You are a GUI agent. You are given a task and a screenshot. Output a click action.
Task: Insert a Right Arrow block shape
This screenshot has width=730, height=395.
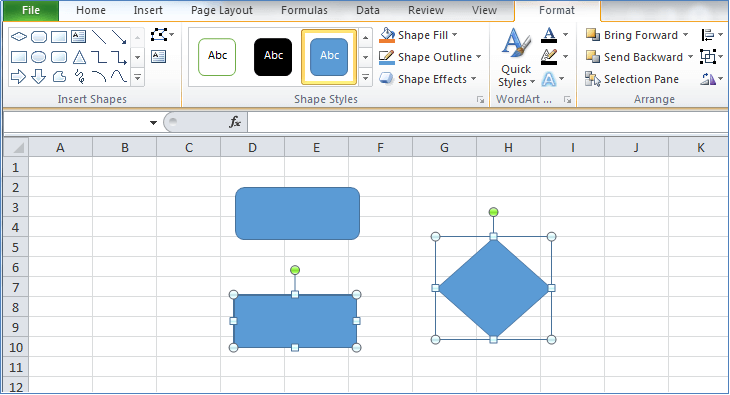pos(19,76)
